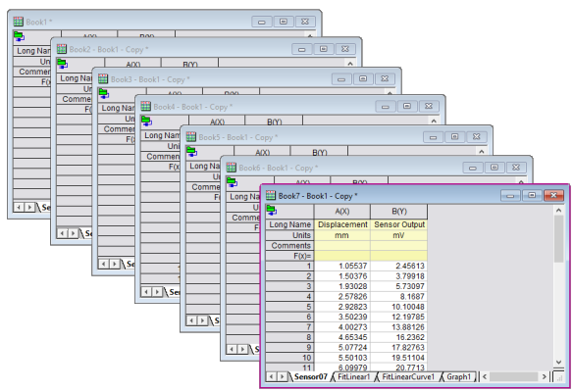The image size is (573, 392).
Task: Select the Long Name row label in Book7
Action: click(x=289, y=224)
